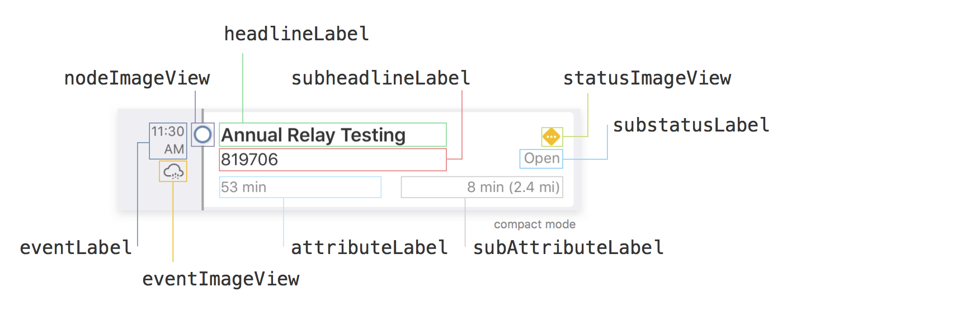Click the compact mode caption

point(535,224)
